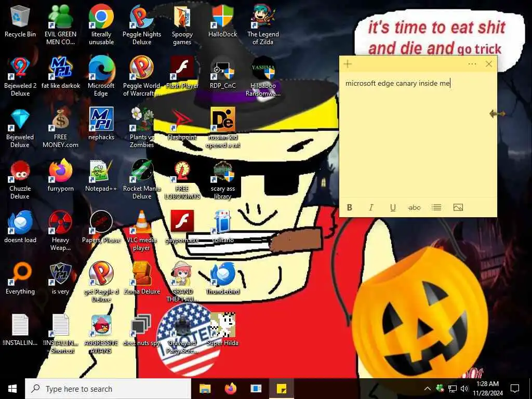Launch the Heavy Weapon shortcut
Image resolution: width=532 pixels, height=399 pixels.
click(x=60, y=231)
